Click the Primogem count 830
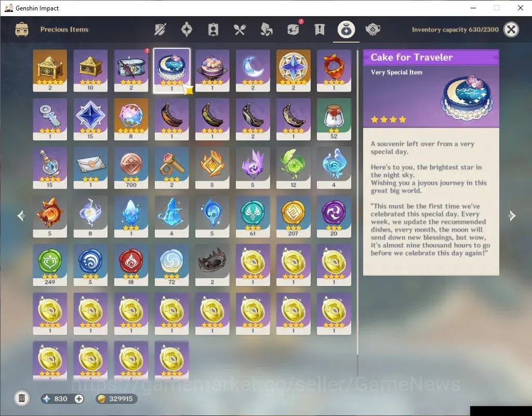The image size is (532, 416). coord(61,399)
